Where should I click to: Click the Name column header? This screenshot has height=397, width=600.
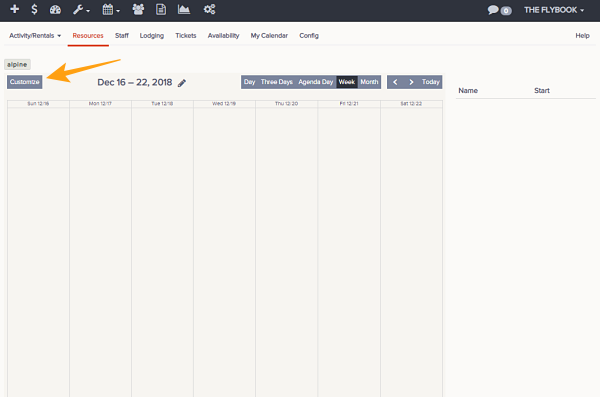[x=468, y=91]
